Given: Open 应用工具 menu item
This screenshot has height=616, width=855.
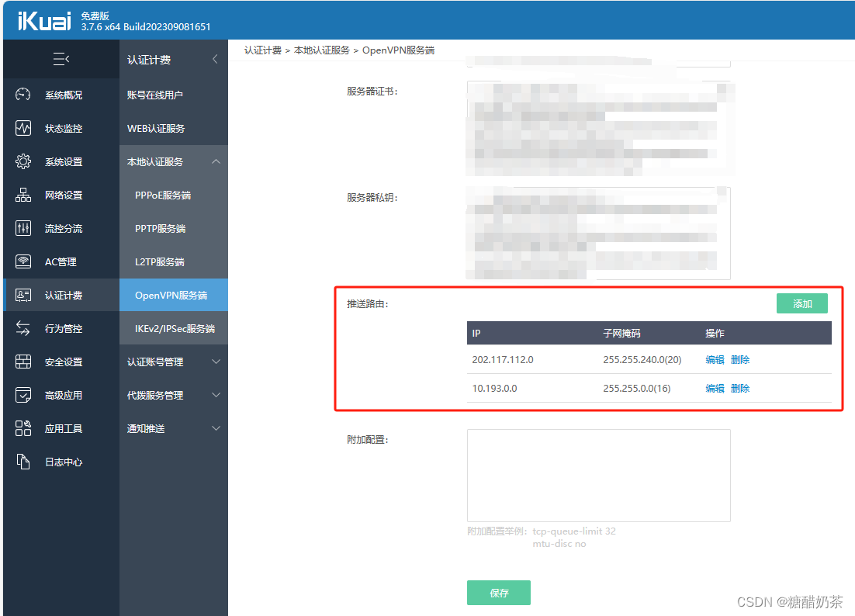Looking at the screenshot, I should 64,428.
